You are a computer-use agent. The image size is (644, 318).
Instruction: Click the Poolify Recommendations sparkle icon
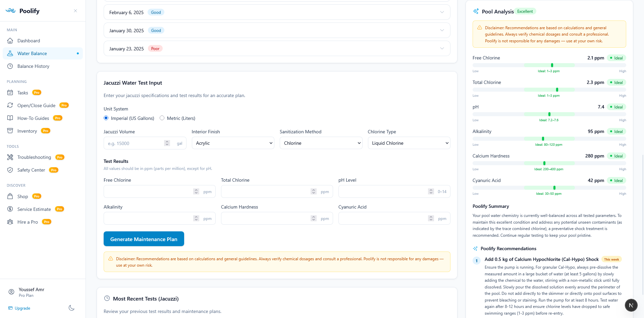click(475, 248)
